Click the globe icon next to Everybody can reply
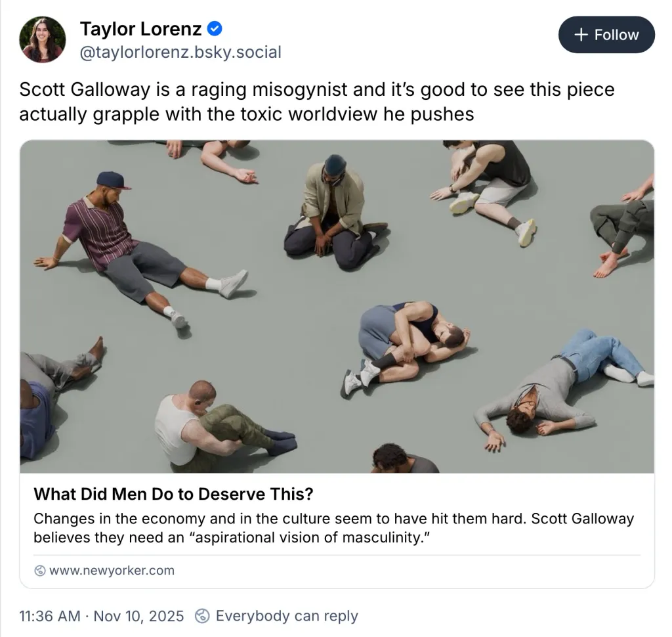 pos(201,616)
